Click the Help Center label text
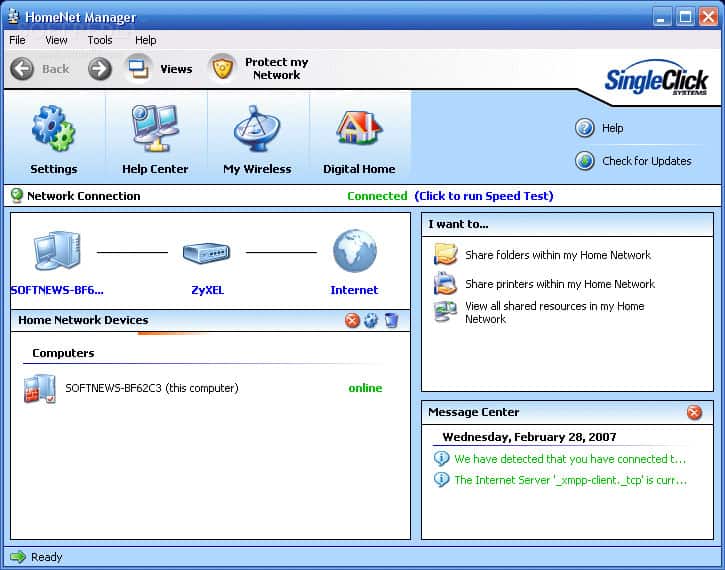725x570 pixels. (x=155, y=169)
